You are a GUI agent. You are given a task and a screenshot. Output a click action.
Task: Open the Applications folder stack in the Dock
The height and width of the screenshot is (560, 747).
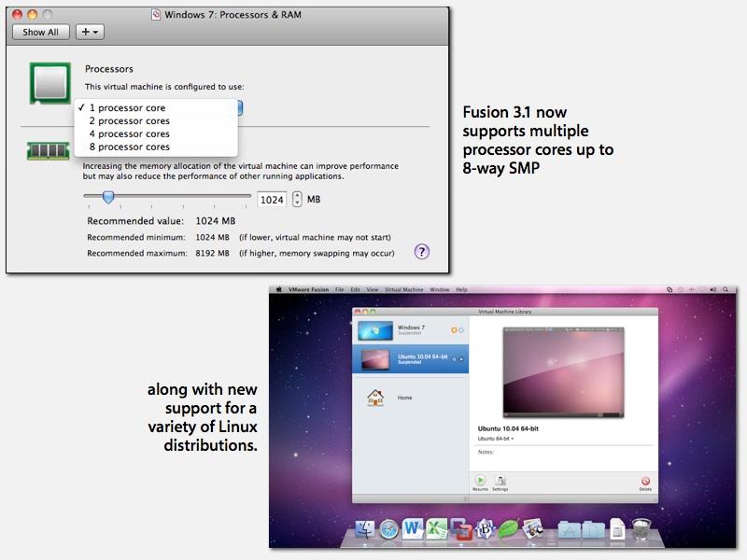pyautogui.click(x=569, y=529)
